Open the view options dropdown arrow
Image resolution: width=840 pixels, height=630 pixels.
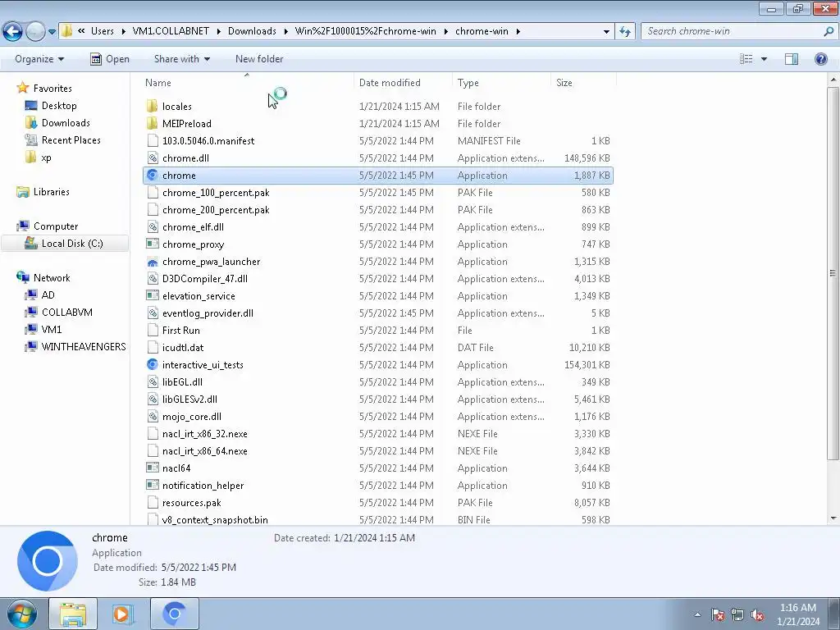(764, 59)
